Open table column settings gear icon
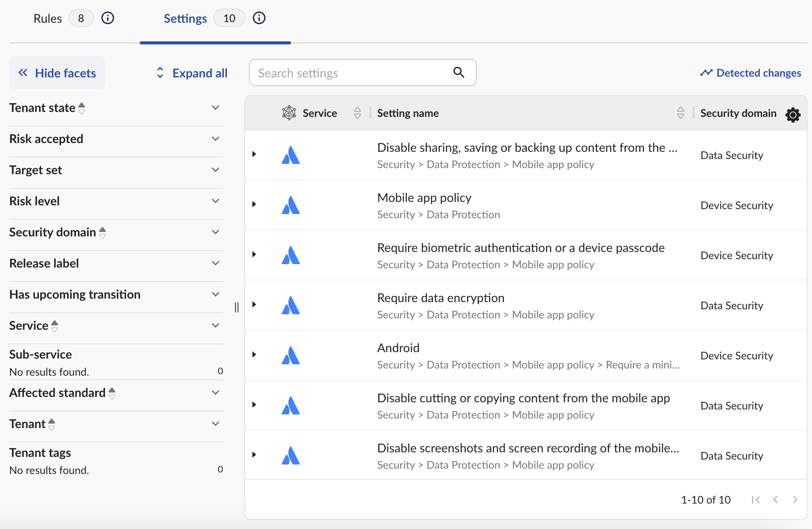812x529 pixels. tap(793, 114)
